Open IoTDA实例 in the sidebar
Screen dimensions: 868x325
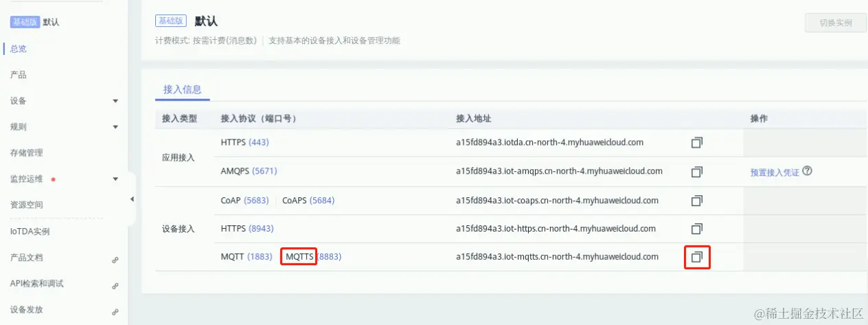coord(30,232)
